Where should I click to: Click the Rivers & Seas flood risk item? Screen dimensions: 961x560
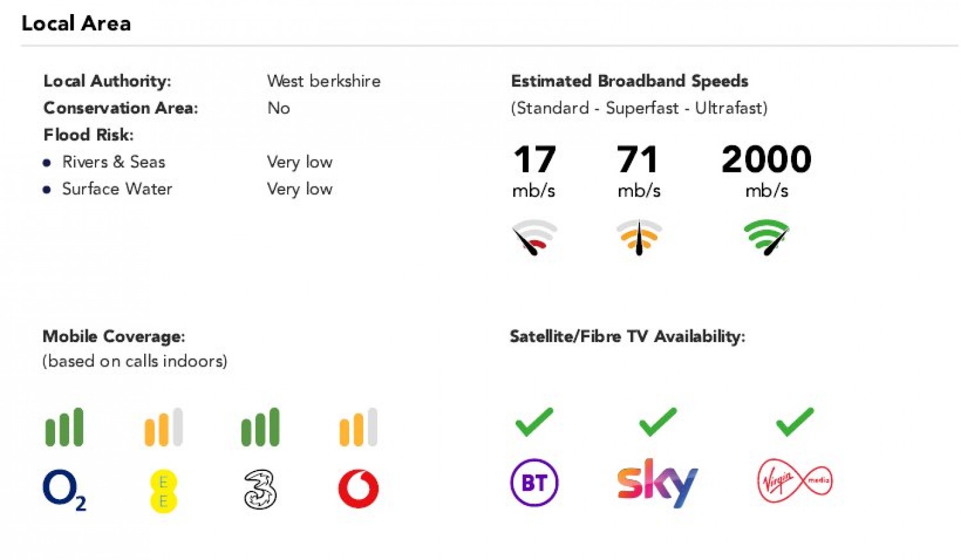tap(113, 162)
